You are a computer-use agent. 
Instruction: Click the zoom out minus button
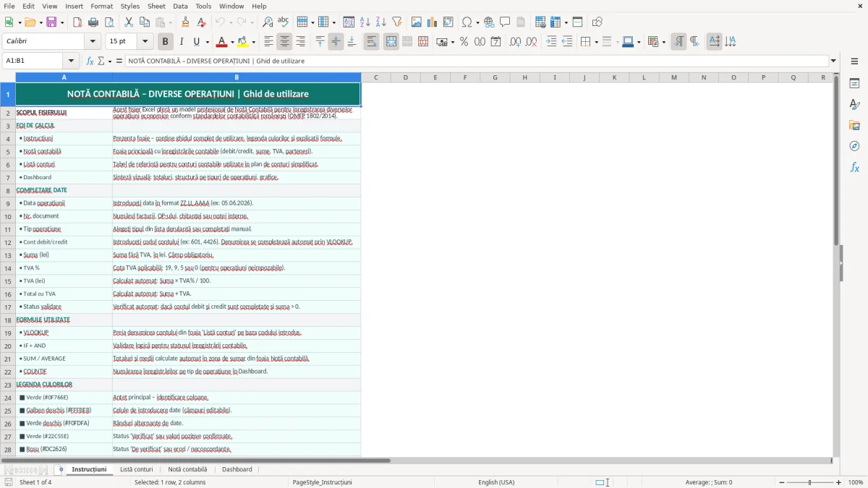pos(780,482)
